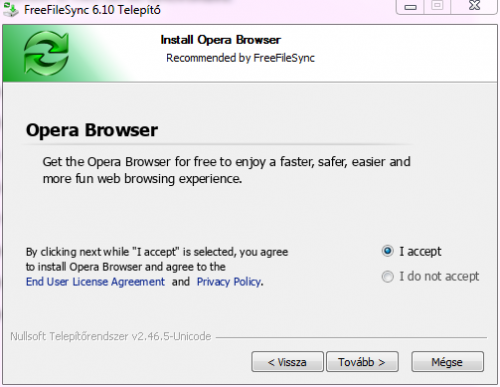Click the installer icon in the title bar
Viewport: 500px width, 387px height.
point(11,9)
